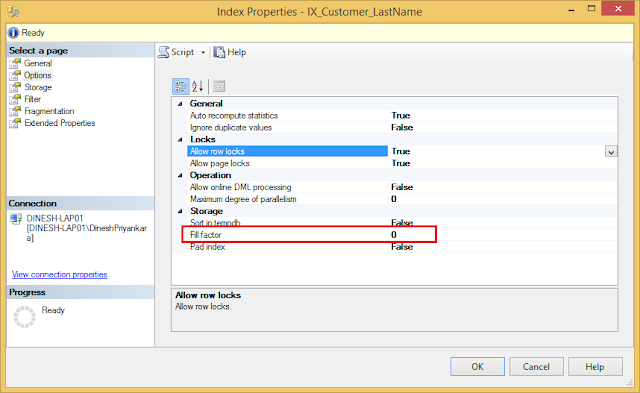
Task: Click the OK button
Action: 477,366
